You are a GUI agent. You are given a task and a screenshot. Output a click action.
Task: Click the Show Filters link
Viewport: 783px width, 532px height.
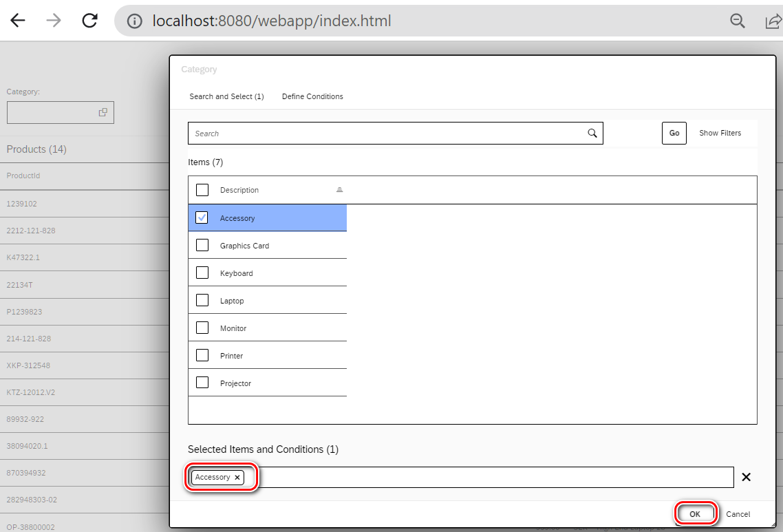pos(720,133)
